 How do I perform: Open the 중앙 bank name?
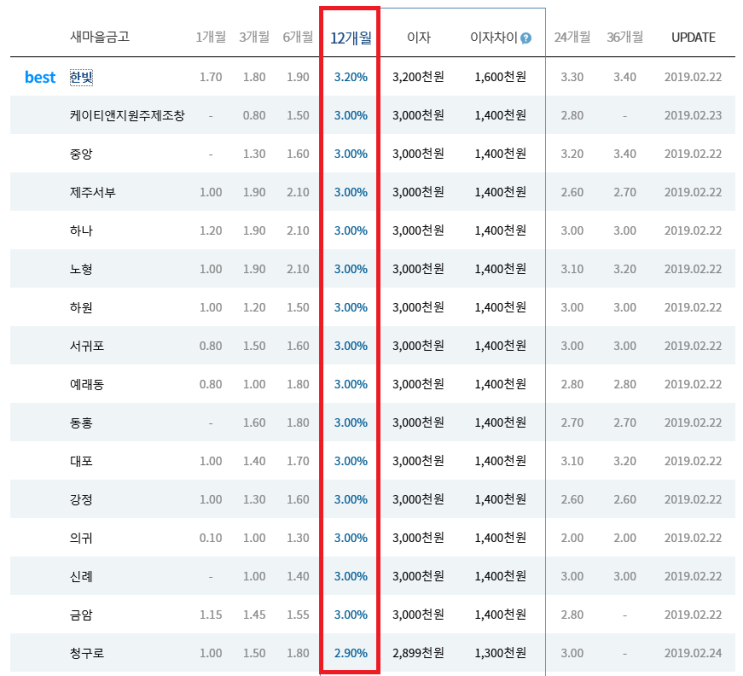81,154
